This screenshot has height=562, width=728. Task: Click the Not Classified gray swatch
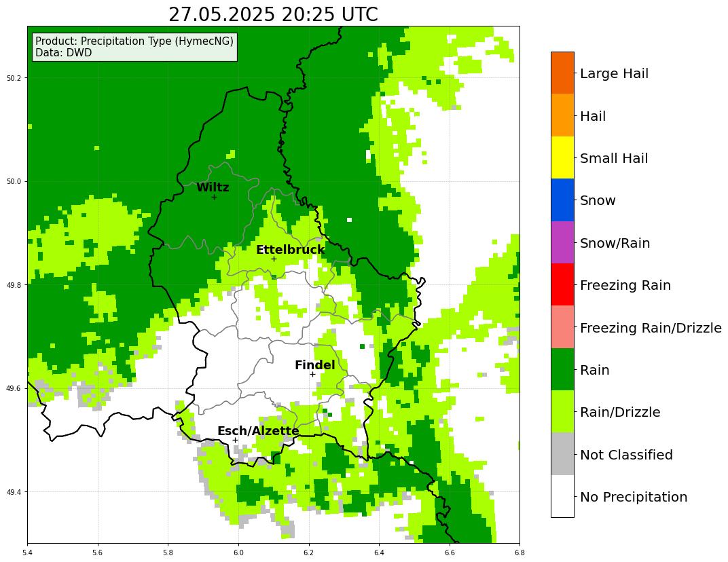562,454
